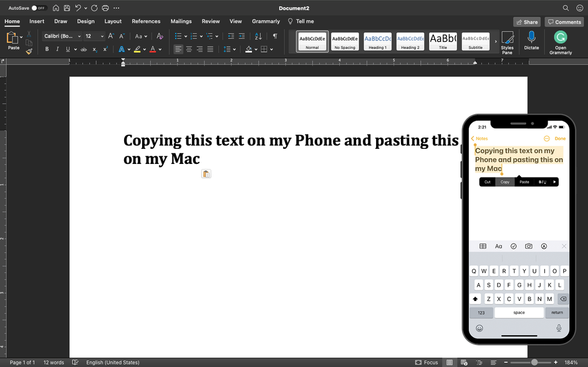This screenshot has height=367, width=588.
Task: Open the Review tab
Action: pos(211,21)
